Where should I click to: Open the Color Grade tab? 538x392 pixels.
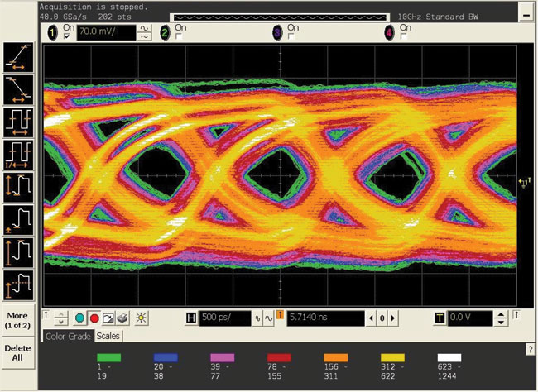click(x=68, y=336)
